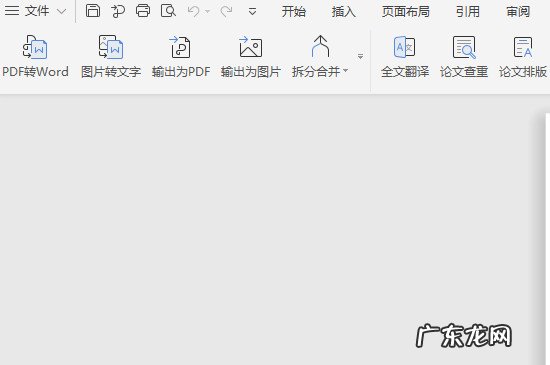Click the hamburger menu icon beside 文件

tap(12, 11)
